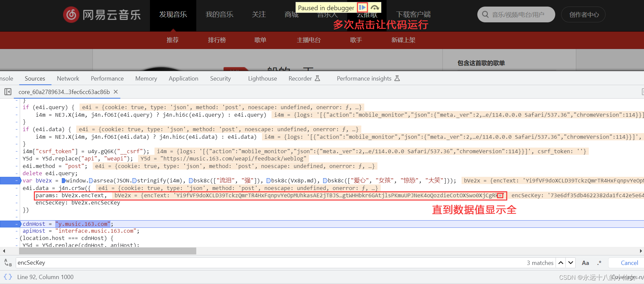Resume script execution in paused debugger

(x=362, y=7)
